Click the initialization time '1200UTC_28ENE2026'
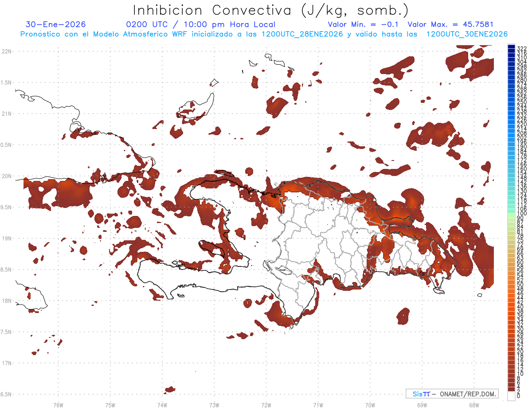 [300, 34]
